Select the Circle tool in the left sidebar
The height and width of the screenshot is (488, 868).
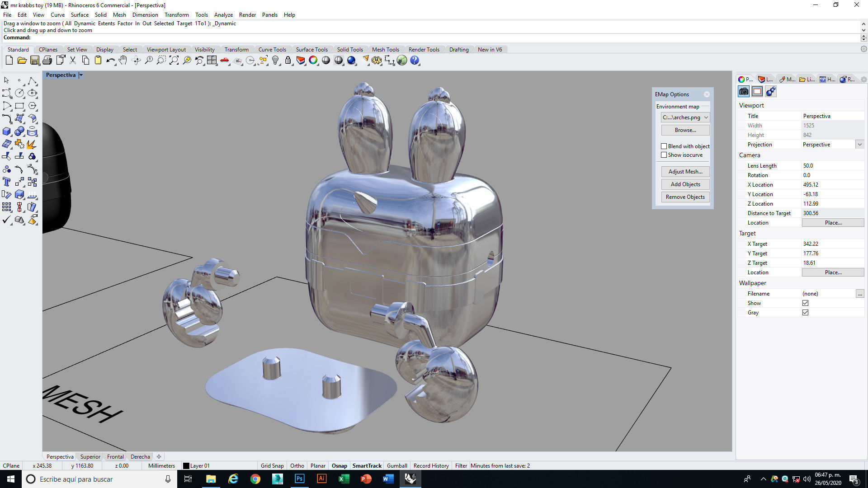click(19, 93)
